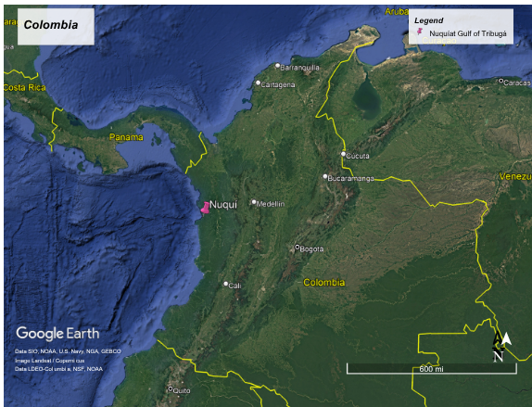
Task: Click the pink Nuquí pushpin marker
Action: (x=205, y=208)
